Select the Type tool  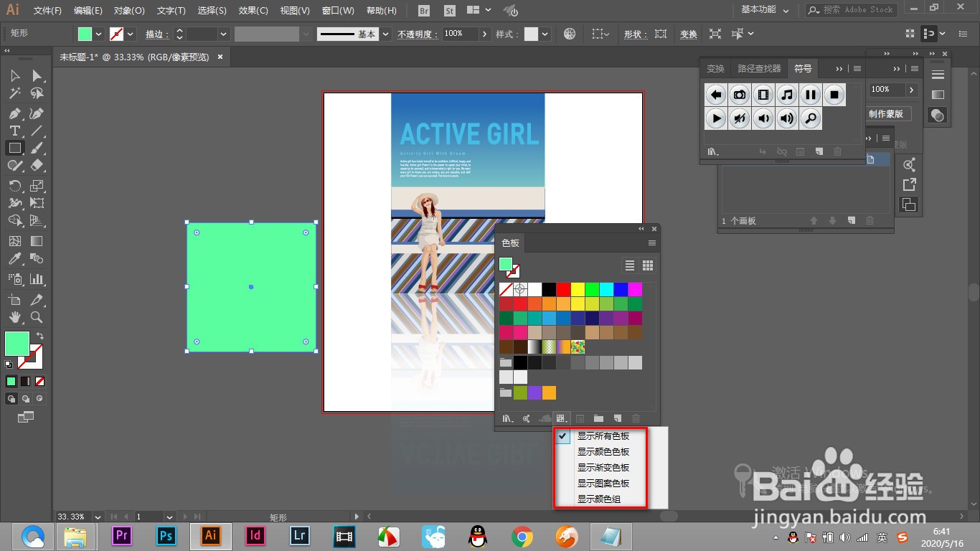(14, 131)
